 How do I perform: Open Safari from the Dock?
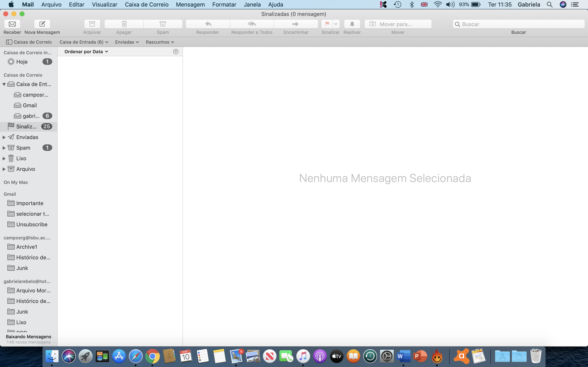coord(136,356)
